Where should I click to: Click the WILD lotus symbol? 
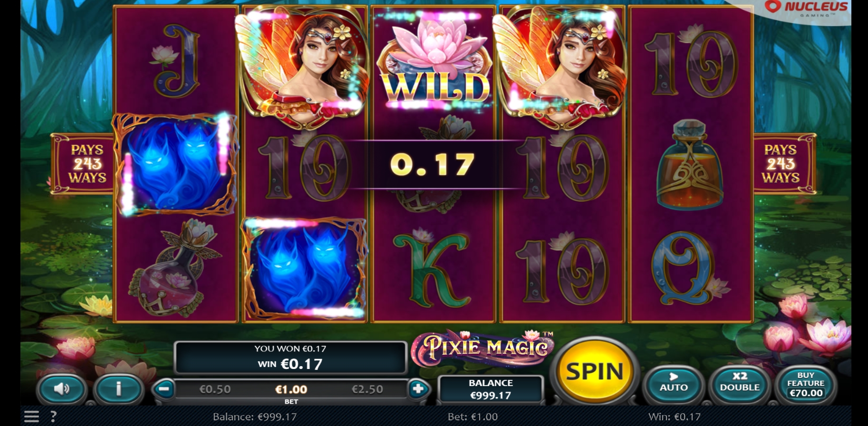pyautogui.click(x=433, y=61)
